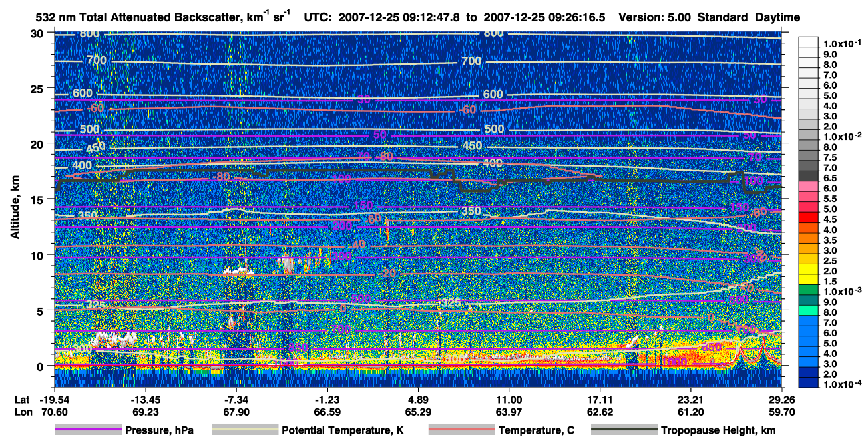Click latitude value '17.11'

[600, 399]
